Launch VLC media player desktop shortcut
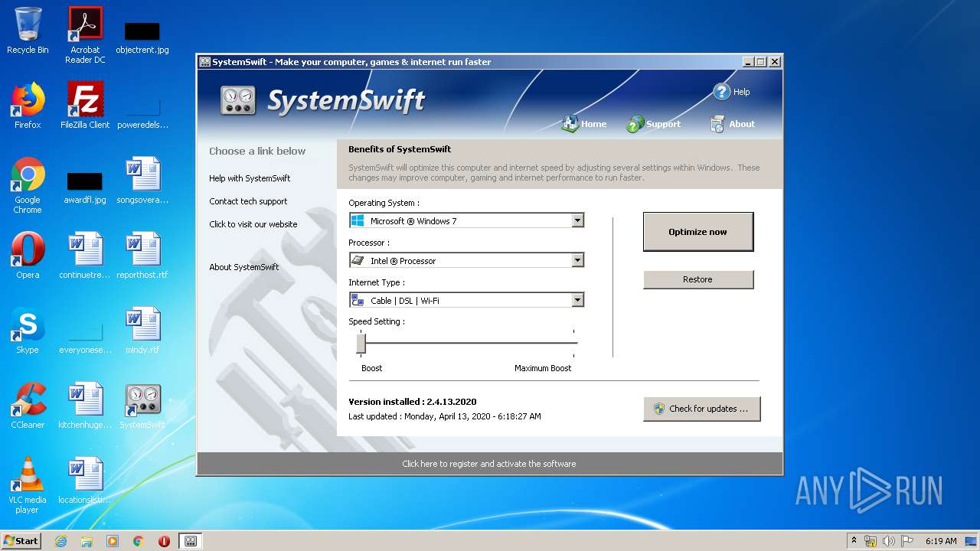This screenshot has height=551, width=980. tap(28, 485)
